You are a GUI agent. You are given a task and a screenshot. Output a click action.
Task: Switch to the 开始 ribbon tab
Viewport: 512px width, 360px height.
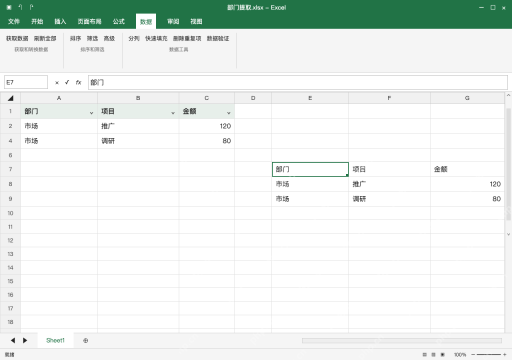[x=37, y=22]
